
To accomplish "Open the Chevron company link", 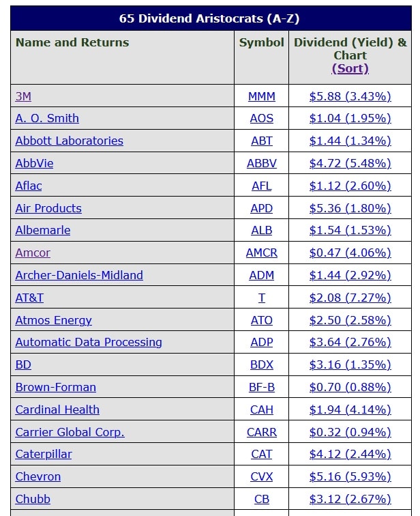I will pyautogui.click(x=38, y=476).
